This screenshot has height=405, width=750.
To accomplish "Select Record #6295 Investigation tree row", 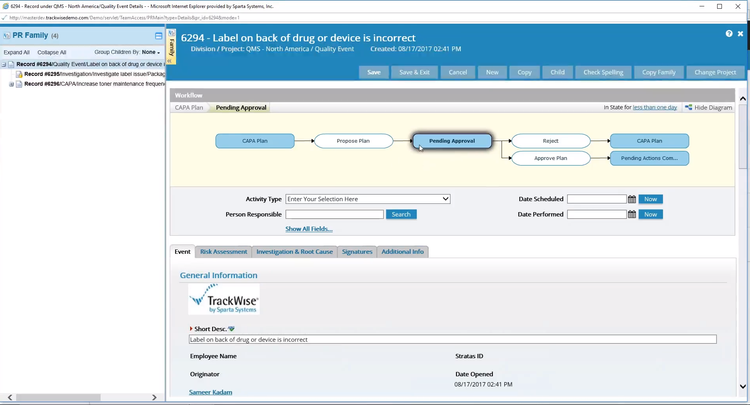I will pos(94,74).
